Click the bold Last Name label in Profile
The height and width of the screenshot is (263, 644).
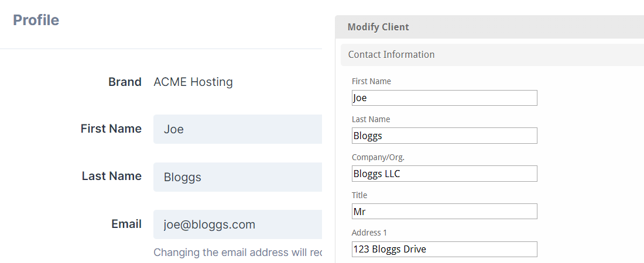click(x=112, y=176)
